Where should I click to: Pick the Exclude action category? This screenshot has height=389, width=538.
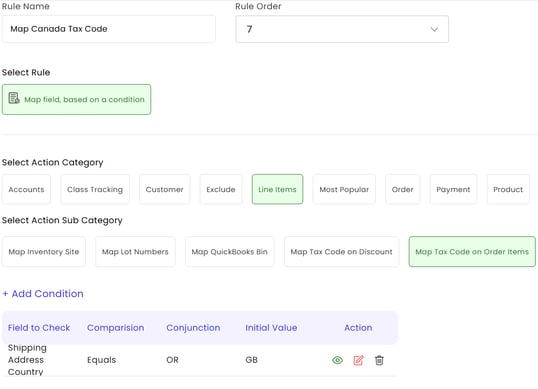click(221, 189)
